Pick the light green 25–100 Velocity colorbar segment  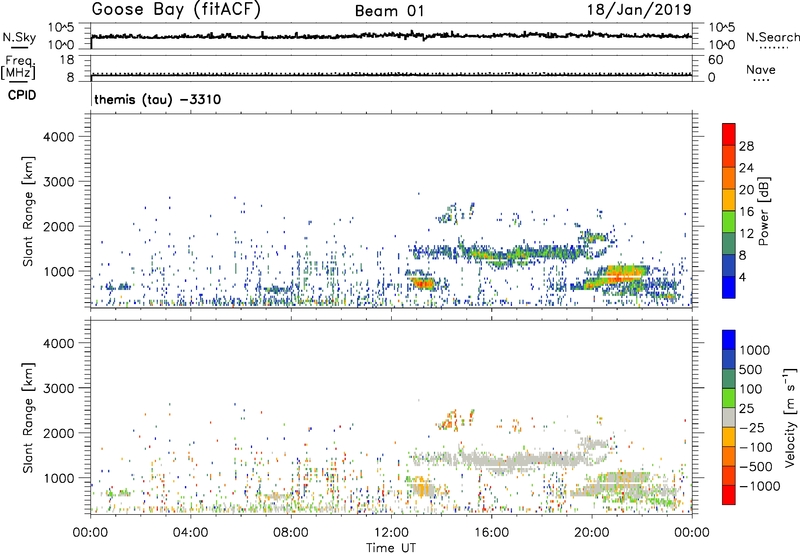pyautogui.click(x=729, y=398)
